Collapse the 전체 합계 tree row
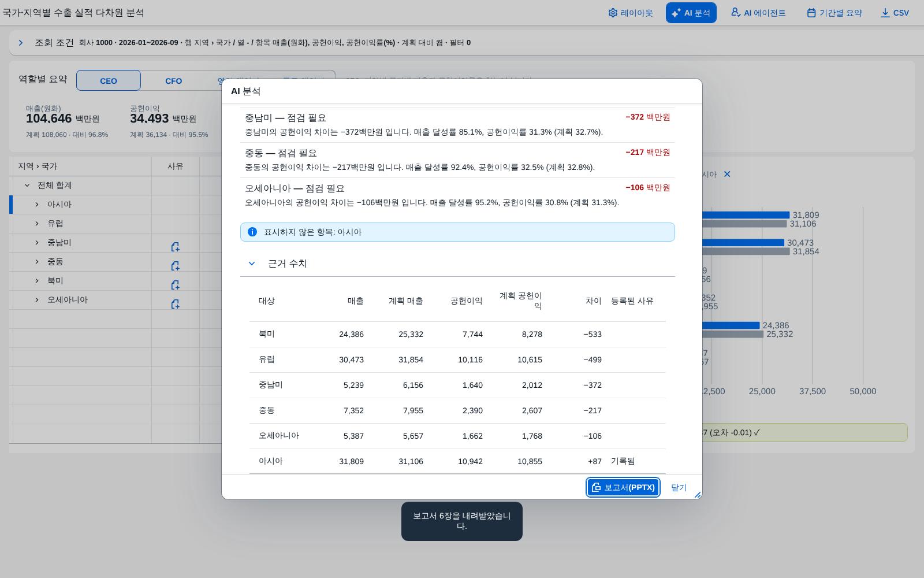The image size is (924, 578). click(x=27, y=186)
